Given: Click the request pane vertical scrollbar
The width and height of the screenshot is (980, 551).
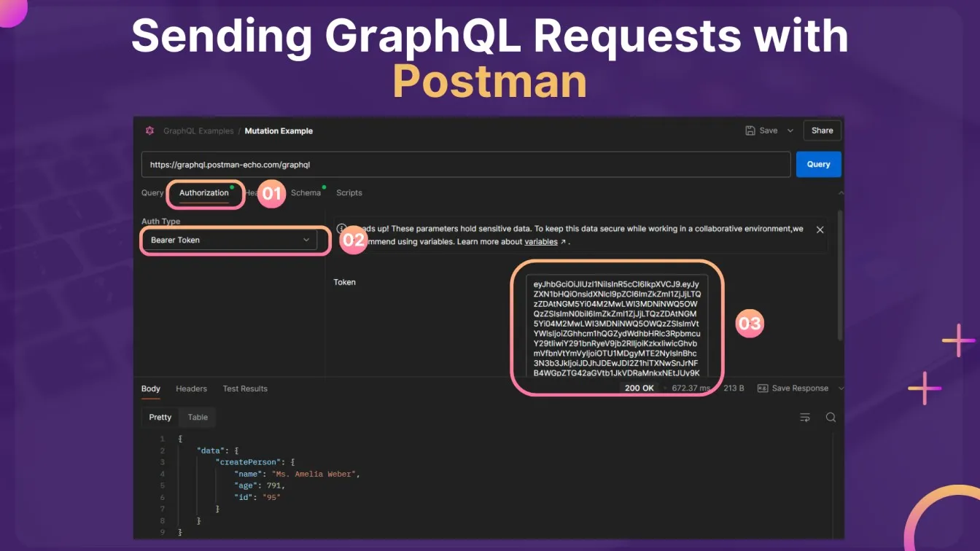Looking at the screenshot, I should [840, 275].
